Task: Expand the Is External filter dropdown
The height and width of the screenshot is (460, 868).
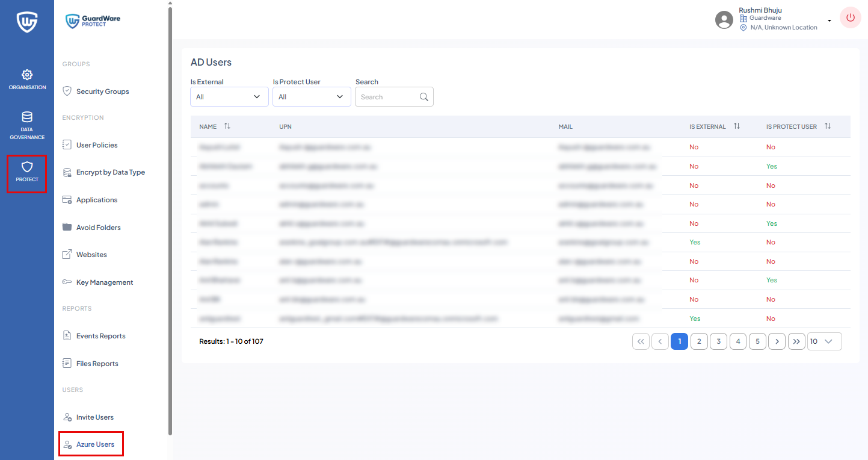Action: 229,97
